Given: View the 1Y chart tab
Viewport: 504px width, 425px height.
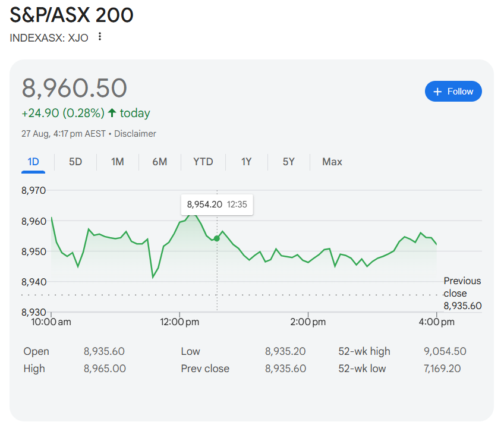Looking at the screenshot, I should [246, 162].
